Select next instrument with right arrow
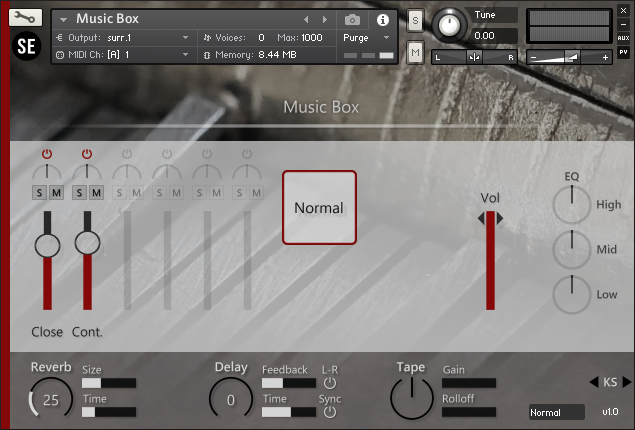This screenshot has width=635, height=430. 325,19
